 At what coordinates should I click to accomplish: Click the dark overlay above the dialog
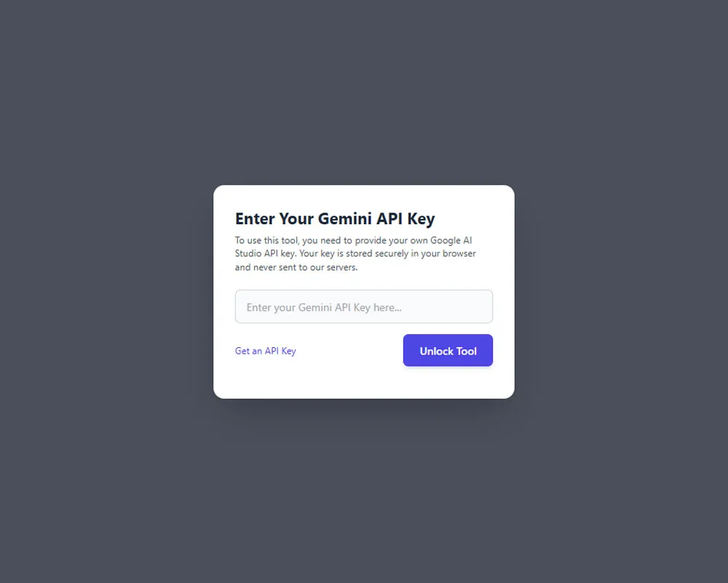363,93
